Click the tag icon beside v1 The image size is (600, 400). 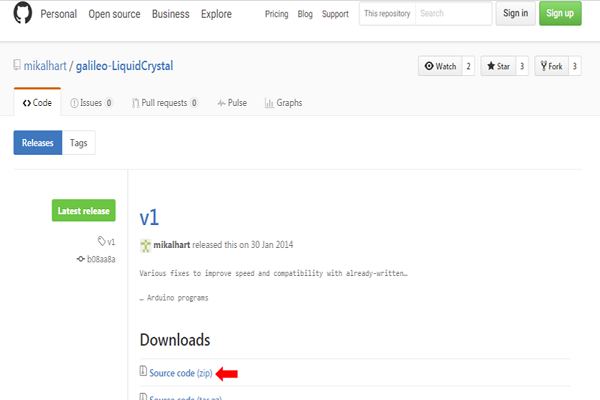(101, 241)
